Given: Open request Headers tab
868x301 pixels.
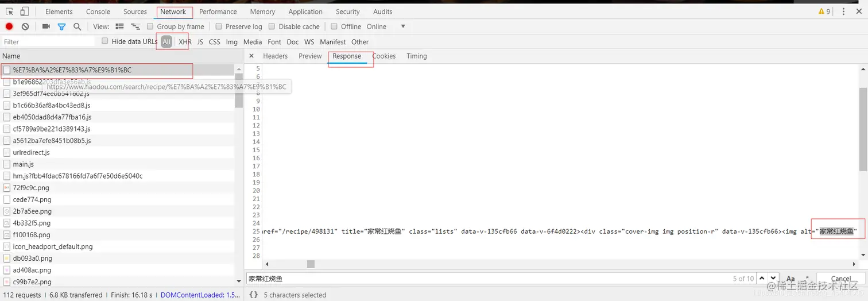Looking at the screenshot, I should click(x=276, y=56).
